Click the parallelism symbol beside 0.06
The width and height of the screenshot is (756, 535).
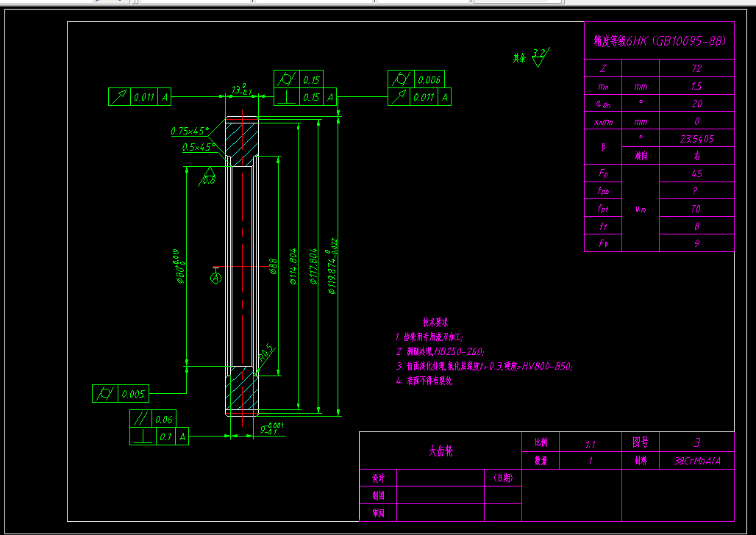[x=140, y=419]
